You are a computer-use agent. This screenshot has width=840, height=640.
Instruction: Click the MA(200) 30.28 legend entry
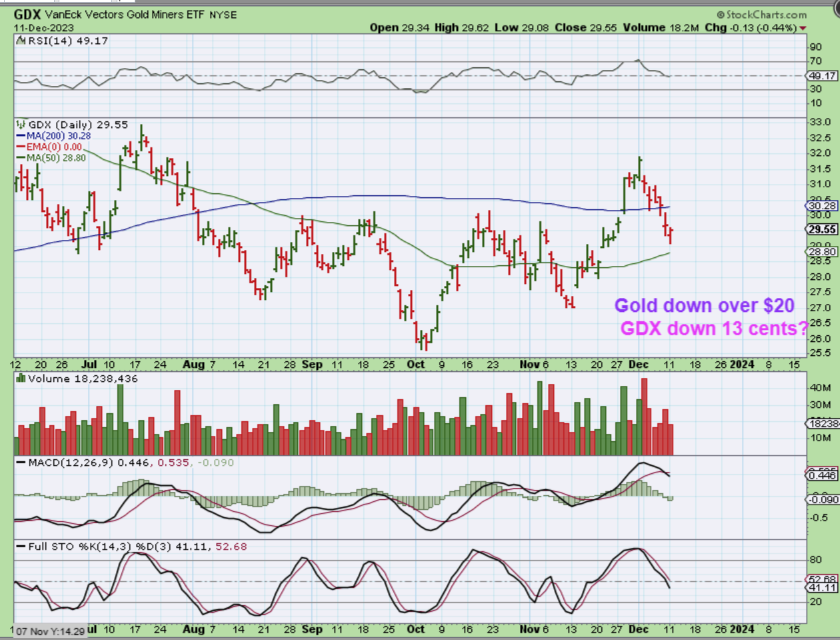pyautogui.click(x=54, y=135)
